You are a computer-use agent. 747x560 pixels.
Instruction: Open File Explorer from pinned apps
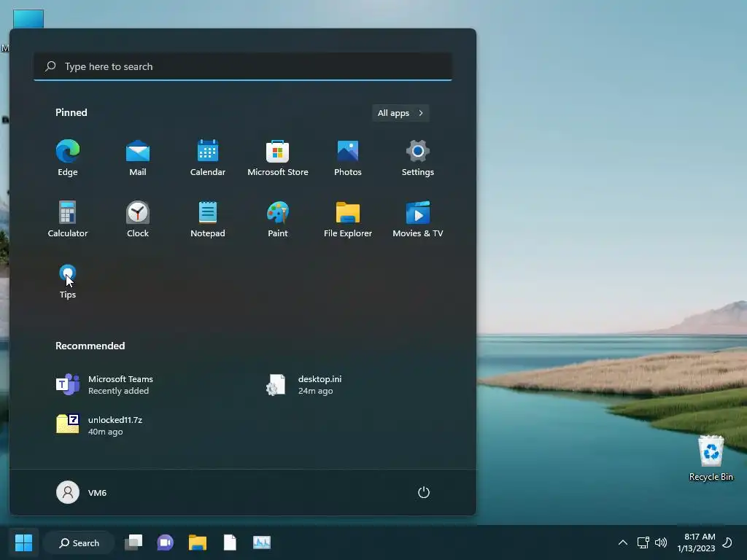pos(348,219)
